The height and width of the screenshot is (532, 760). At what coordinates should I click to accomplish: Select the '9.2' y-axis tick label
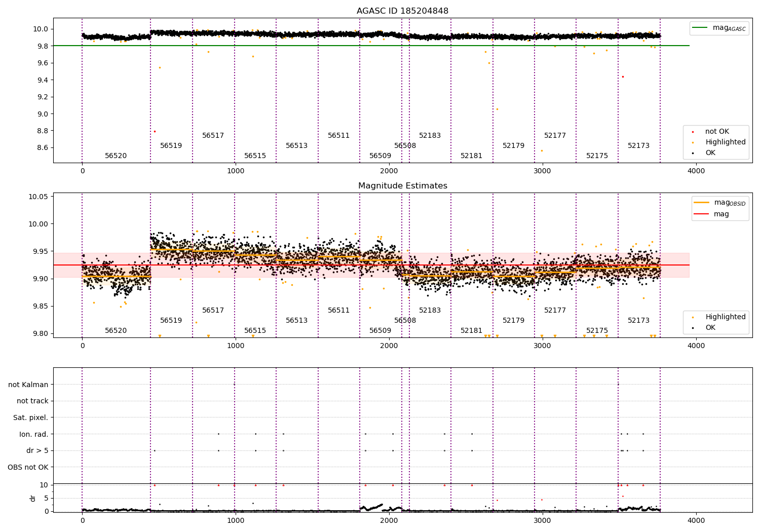(x=43, y=97)
